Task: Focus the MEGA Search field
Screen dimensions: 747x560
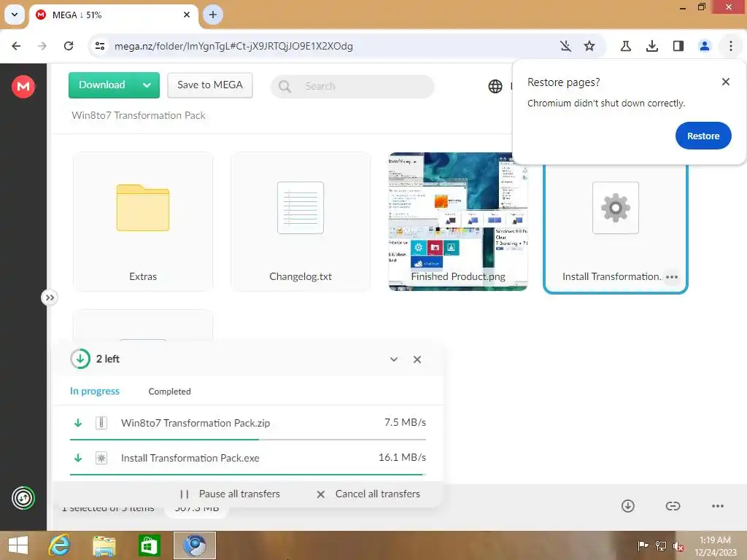Action: pyautogui.click(x=352, y=86)
